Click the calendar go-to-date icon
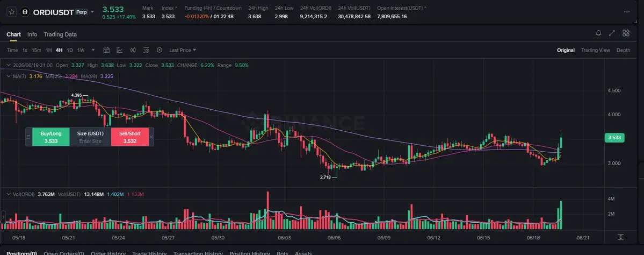The width and height of the screenshot is (644, 255). [106, 50]
